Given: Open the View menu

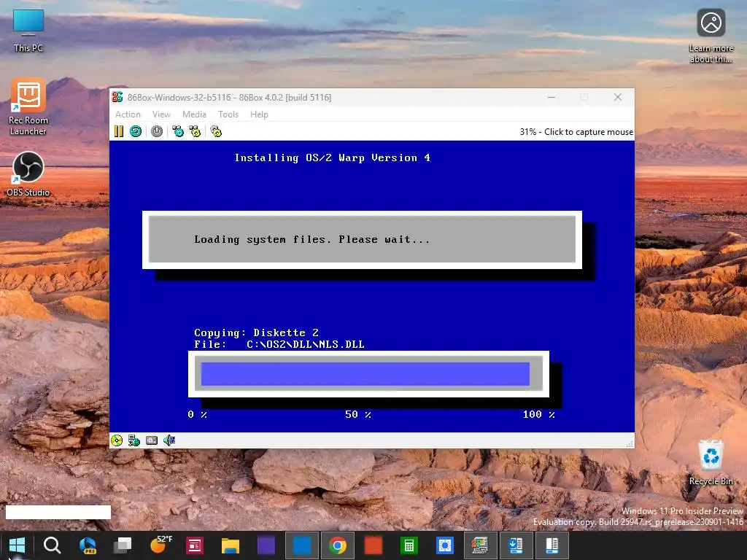Looking at the screenshot, I should [161, 114].
